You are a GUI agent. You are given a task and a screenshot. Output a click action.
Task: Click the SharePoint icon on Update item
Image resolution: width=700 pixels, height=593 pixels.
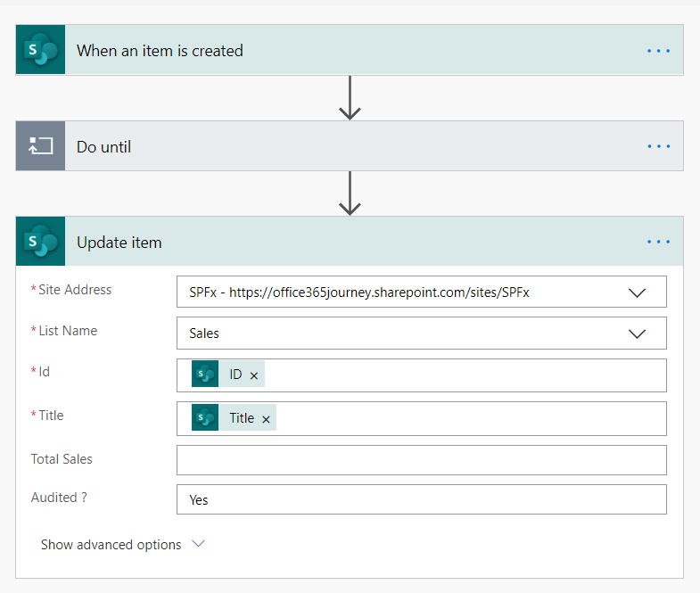tap(41, 241)
